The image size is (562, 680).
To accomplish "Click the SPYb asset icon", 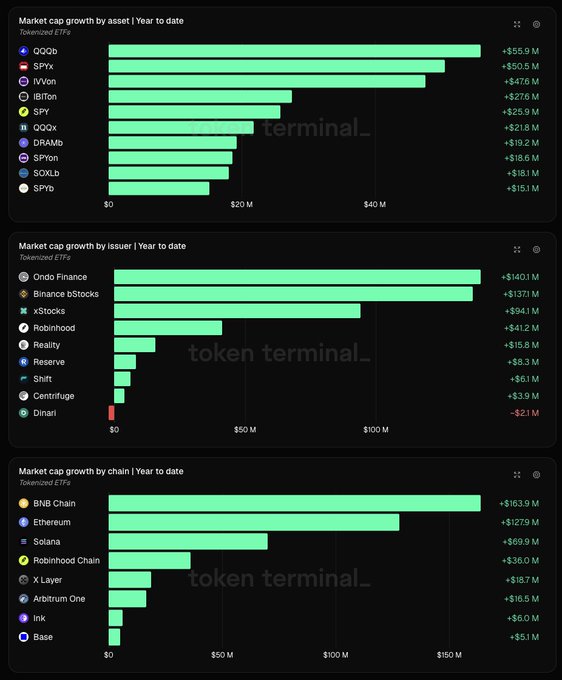I will tap(24, 188).
